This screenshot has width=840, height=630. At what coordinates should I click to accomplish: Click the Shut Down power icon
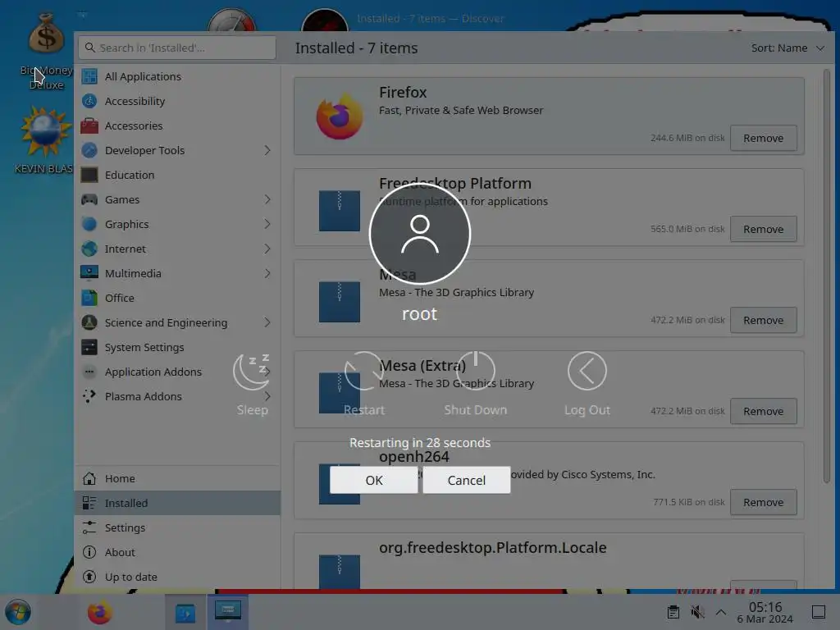click(x=475, y=371)
